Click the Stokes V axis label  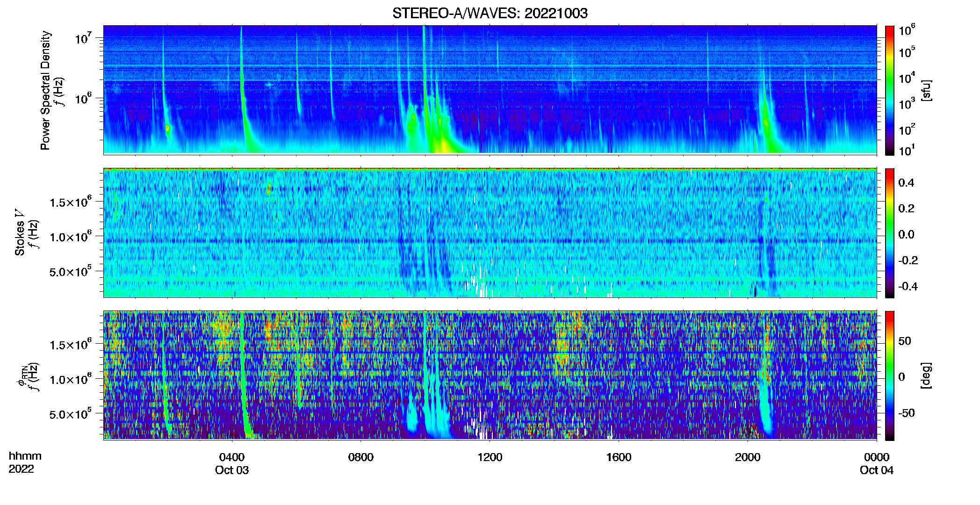[20, 232]
